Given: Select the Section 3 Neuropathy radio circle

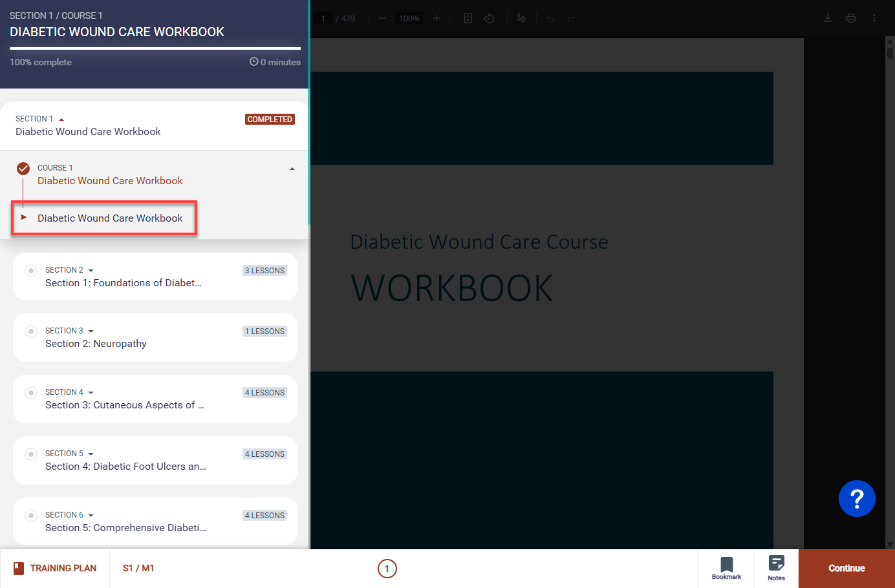Looking at the screenshot, I should (x=31, y=331).
